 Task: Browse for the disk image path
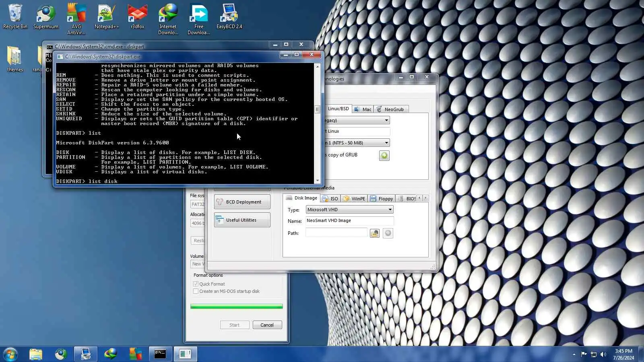click(375, 233)
